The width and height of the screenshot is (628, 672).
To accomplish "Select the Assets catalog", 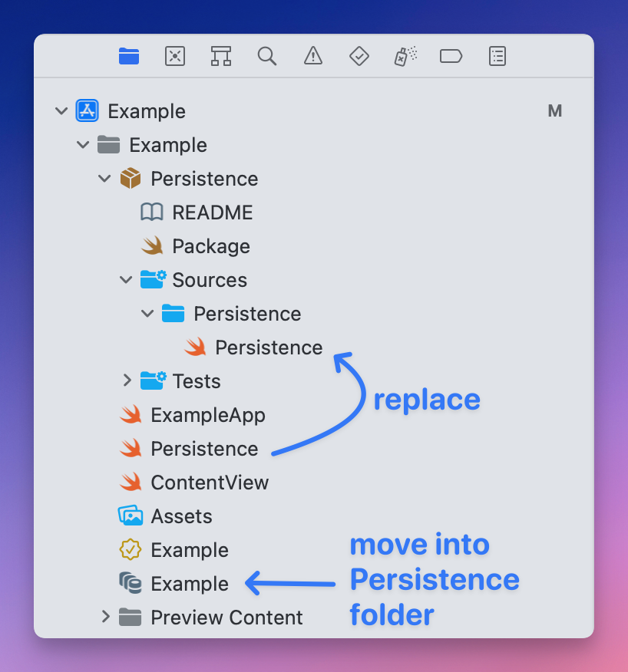I will (181, 516).
